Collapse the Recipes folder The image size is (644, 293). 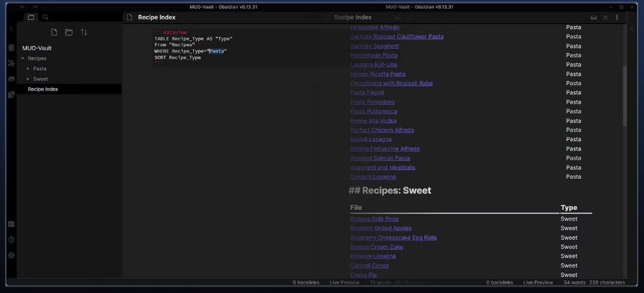[23, 58]
